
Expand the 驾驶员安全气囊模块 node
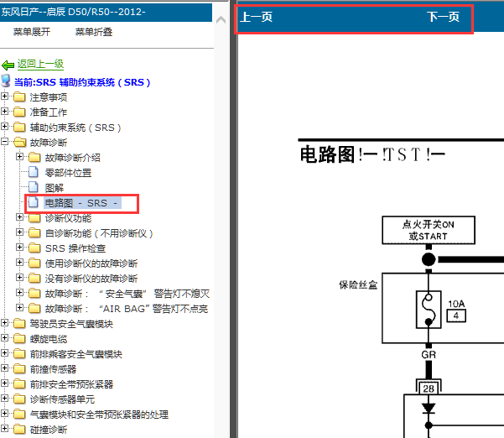pos(4,322)
